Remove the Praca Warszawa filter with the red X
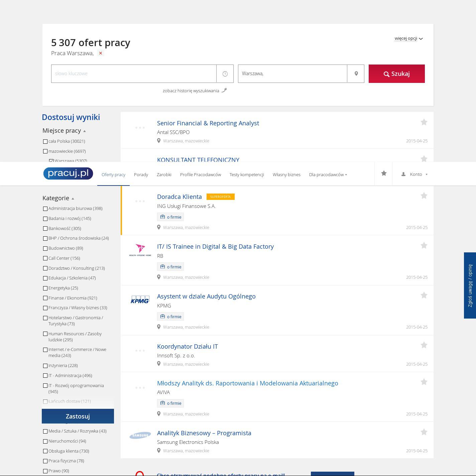 click(x=101, y=53)
